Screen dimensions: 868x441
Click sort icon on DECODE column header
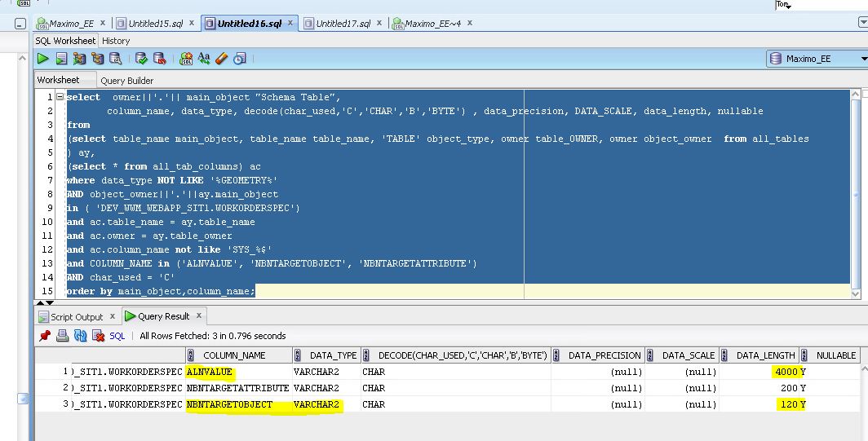[366, 355]
